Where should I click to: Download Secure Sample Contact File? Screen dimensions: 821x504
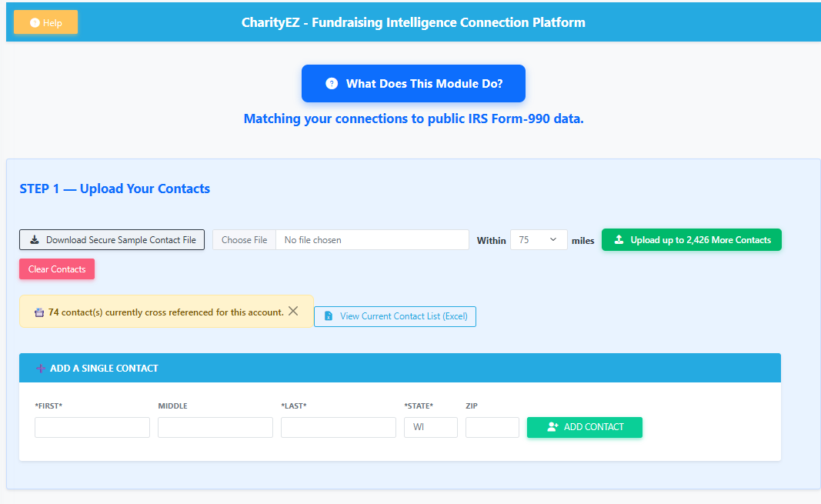[x=112, y=240]
